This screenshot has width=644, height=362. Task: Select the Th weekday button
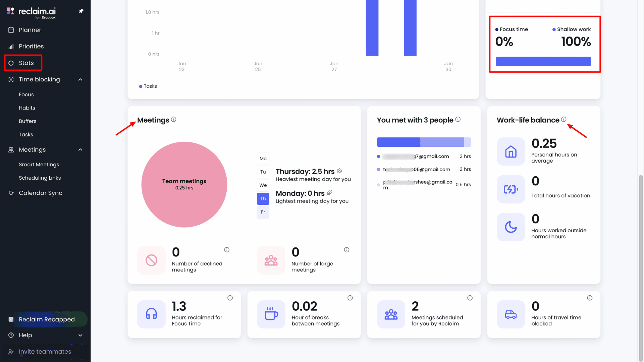263,199
